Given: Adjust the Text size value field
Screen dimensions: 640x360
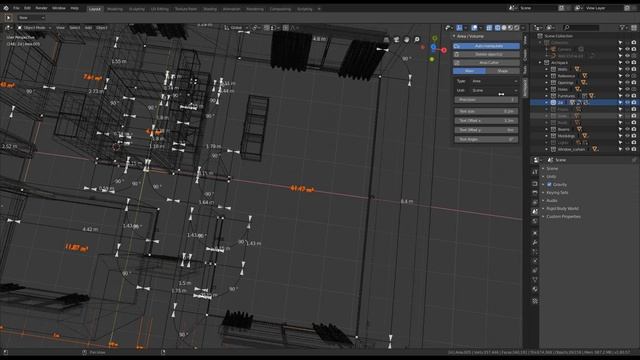Looking at the screenshot, I should point(486,111).
